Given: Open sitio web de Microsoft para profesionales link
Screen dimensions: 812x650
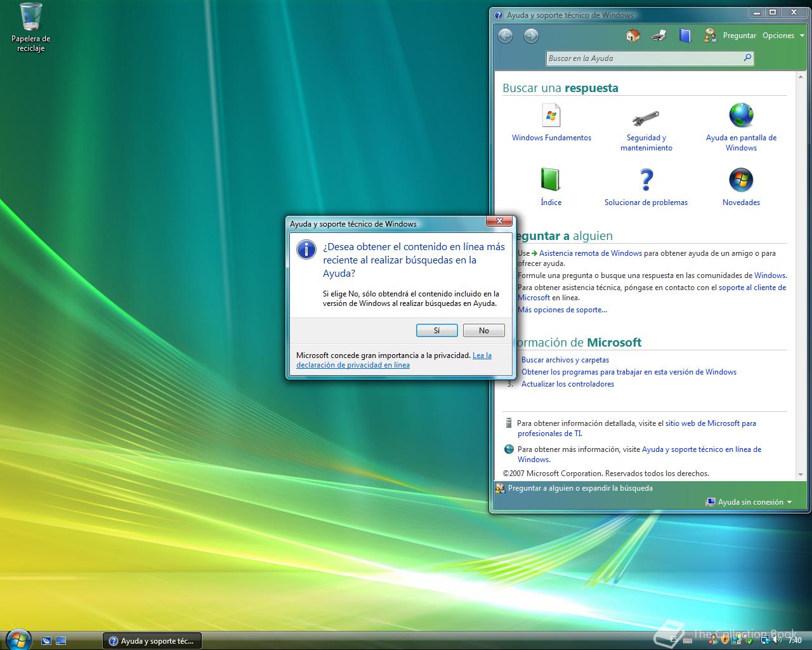Looking at the screenshot, I should pos(637,428).
